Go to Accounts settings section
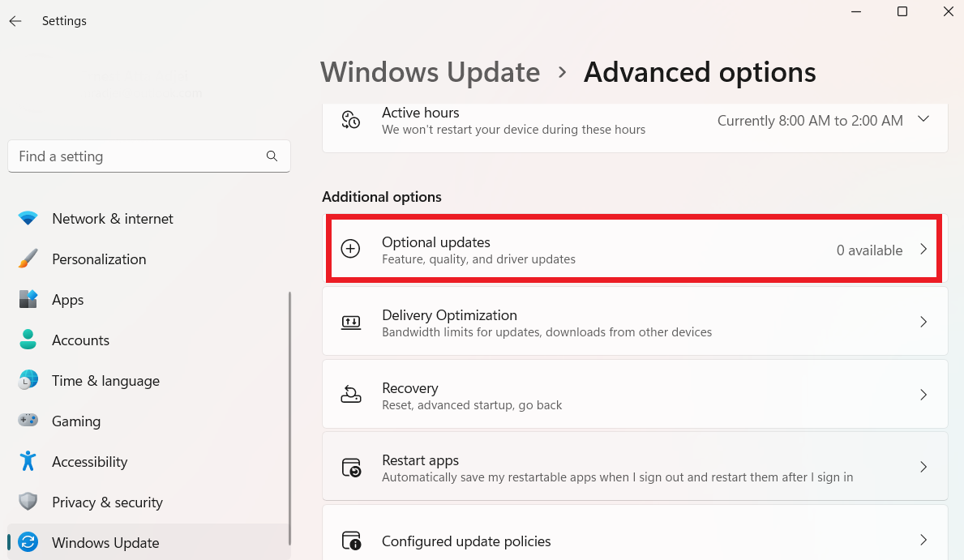 [x=80, y=340]
